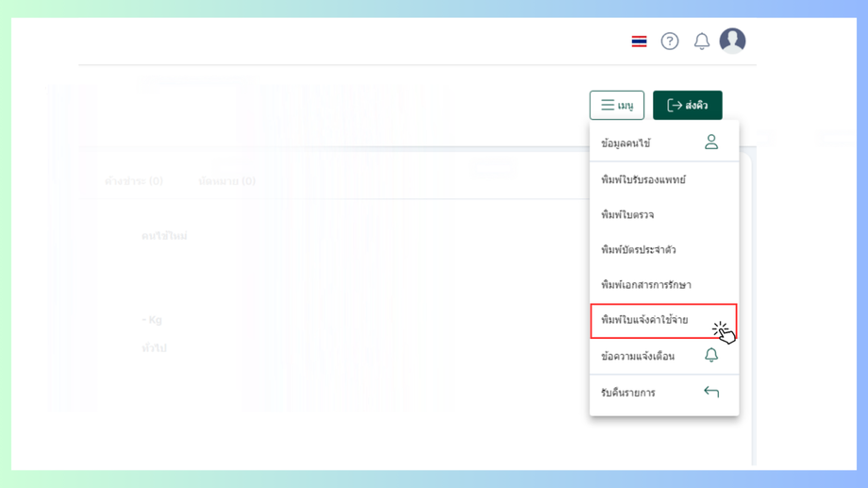This screenshot has height=488, width=868.
Task: Collapse the เมนู dropdown button
Action: pyautogui.click(x=617, y=106)
